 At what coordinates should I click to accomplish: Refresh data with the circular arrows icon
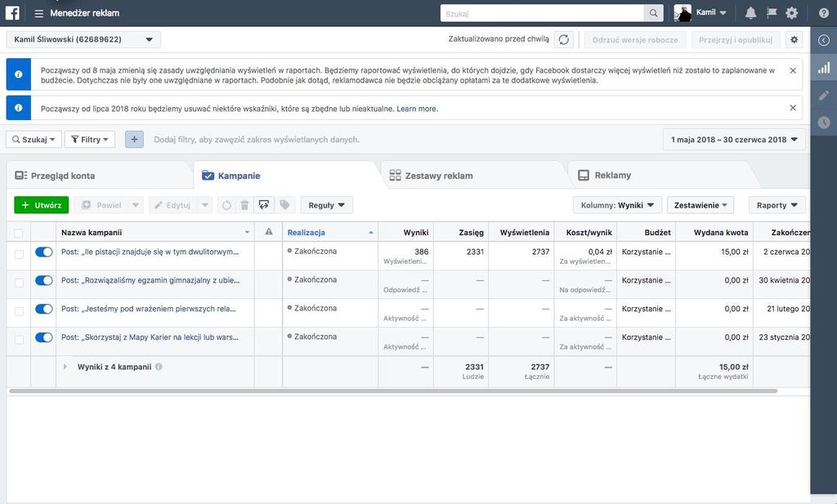click(x=564, y=39)
